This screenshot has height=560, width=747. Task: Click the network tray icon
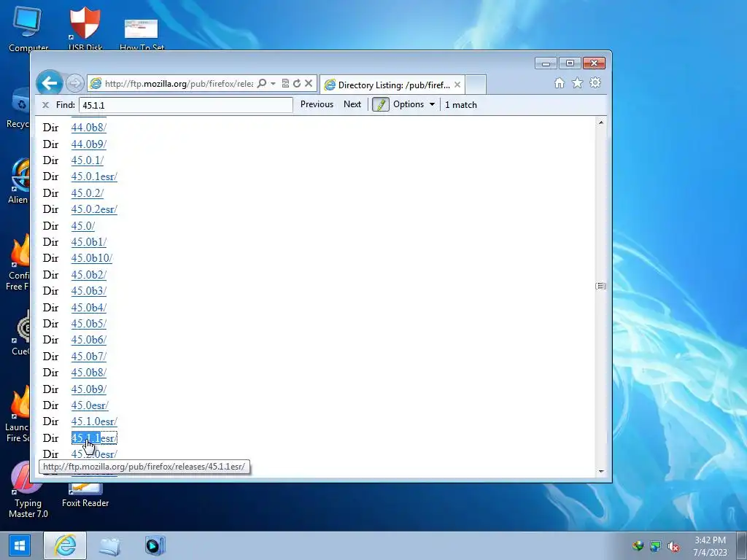click(656, 546)
